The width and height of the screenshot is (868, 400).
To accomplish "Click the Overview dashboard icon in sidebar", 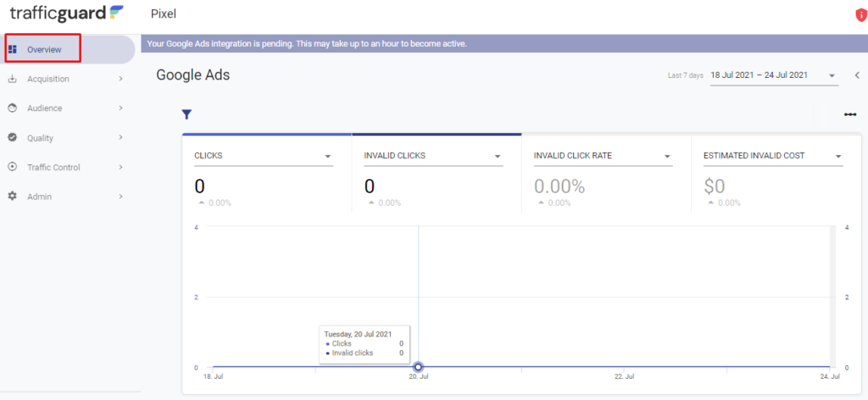I will 13,49.
